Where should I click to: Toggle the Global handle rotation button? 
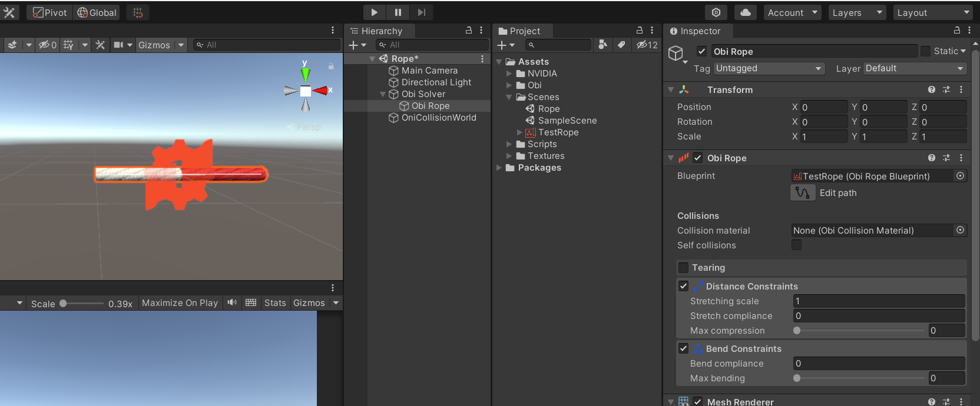(x=97, y=12)
